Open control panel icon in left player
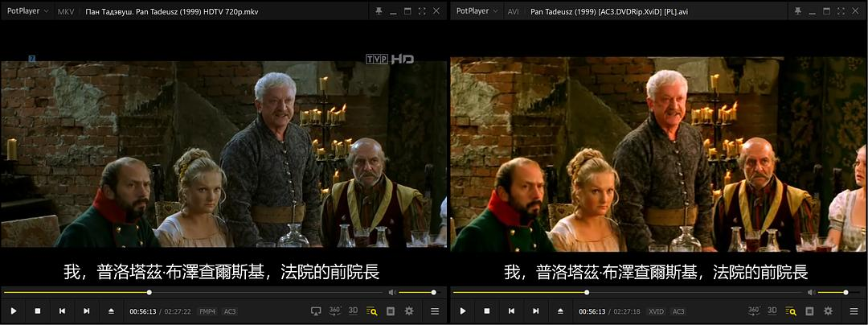This screenshot has height=325, width=868. pyautogui.click(x=391, y=311)
